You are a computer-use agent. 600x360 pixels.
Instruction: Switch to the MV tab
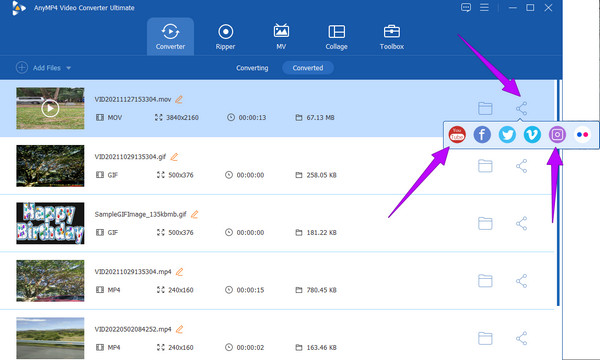(x=281, y=37)
